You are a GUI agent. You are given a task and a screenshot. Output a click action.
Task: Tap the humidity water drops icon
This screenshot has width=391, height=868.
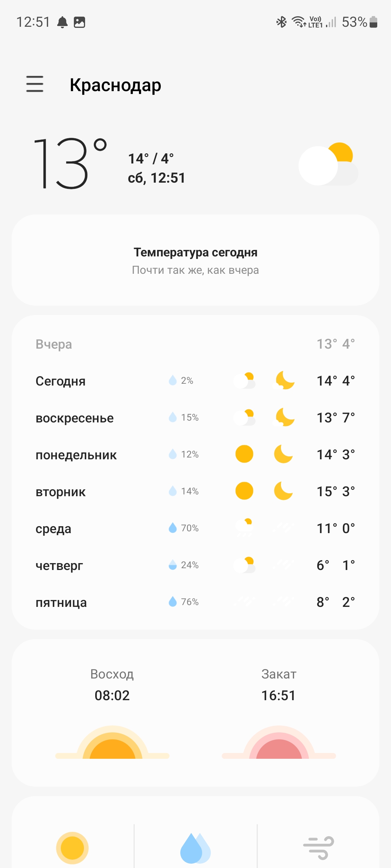tap(195, 848)
